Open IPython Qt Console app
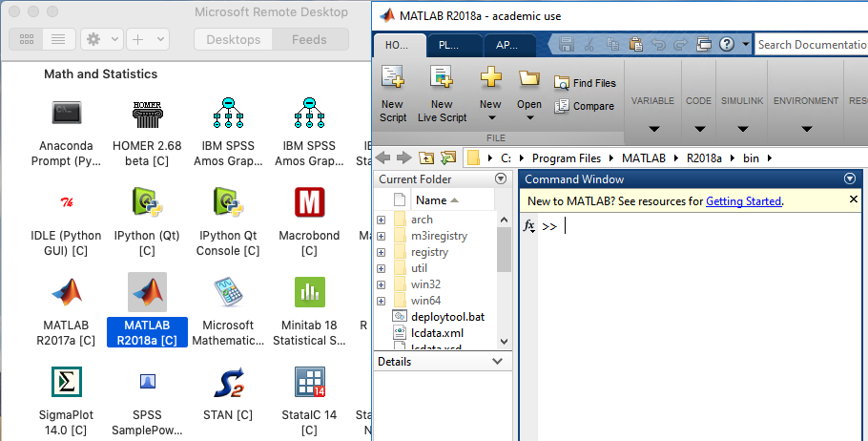The width and height of the screenshot is (868, 441). click(x=228, y=201)
